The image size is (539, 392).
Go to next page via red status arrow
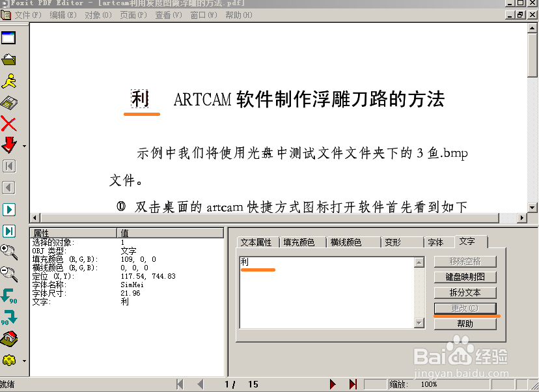coord(333,384)
